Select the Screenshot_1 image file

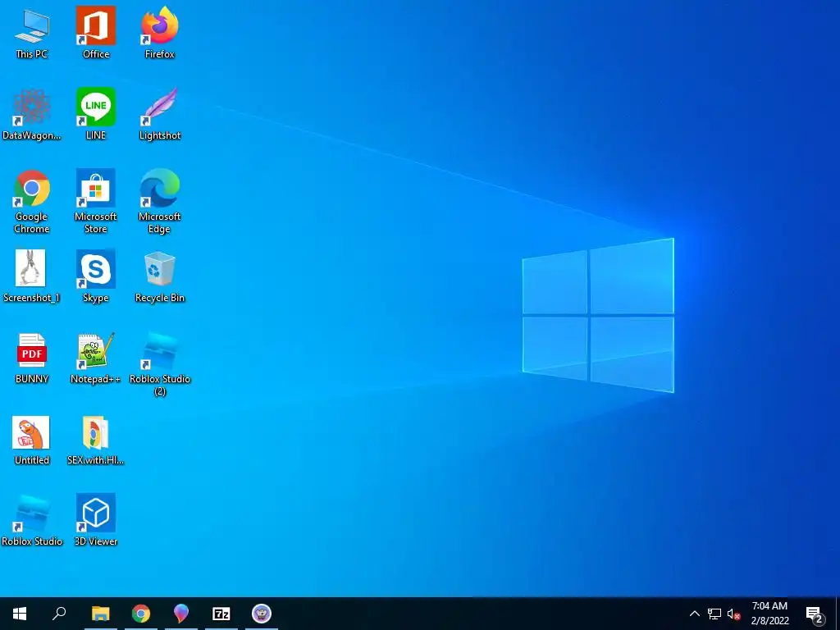[x=32, y=276]
